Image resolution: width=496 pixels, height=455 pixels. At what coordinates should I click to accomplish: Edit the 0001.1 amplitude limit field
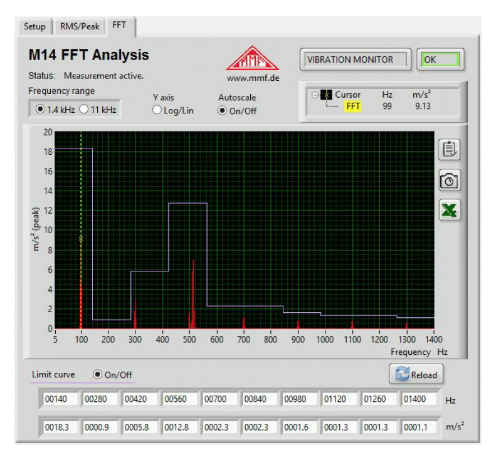coord(419,427)
